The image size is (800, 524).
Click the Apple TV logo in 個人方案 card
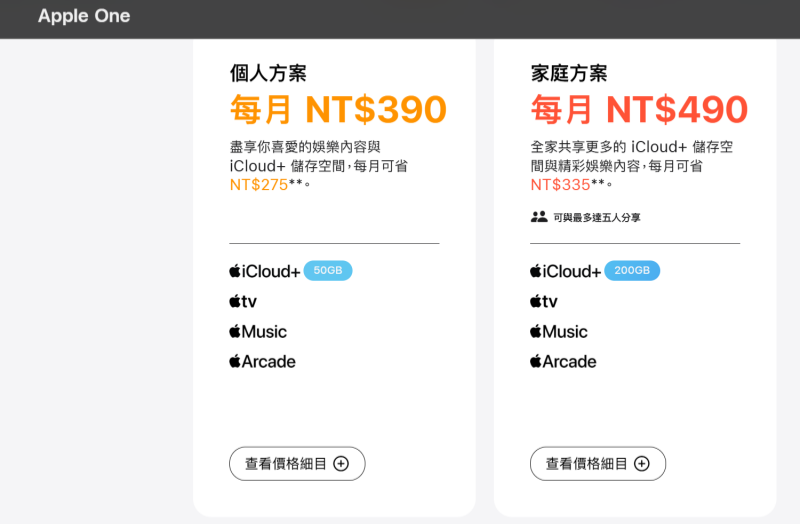[243, 302]
